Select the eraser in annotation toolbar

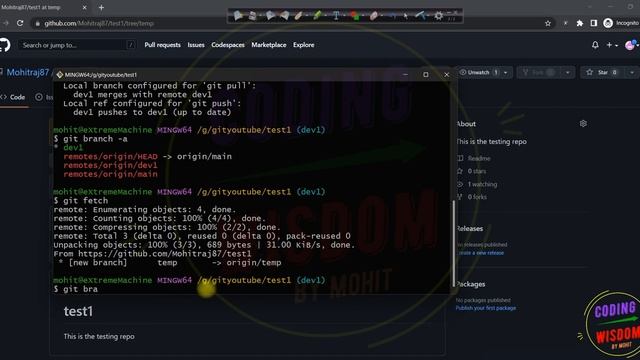pos(373,16)
